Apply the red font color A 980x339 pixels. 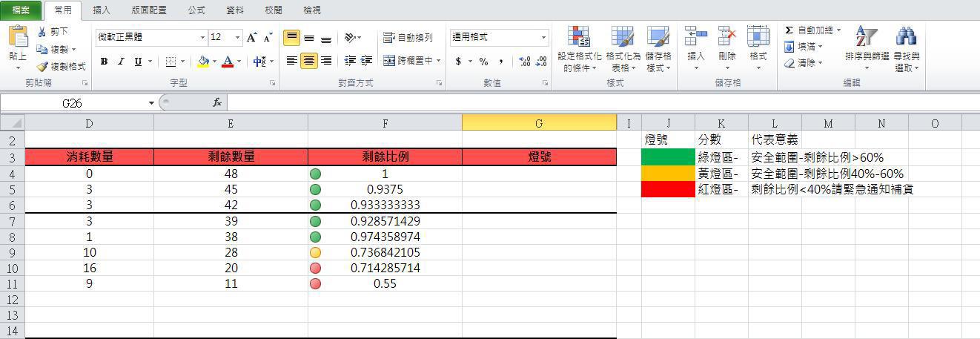[228, 62]
